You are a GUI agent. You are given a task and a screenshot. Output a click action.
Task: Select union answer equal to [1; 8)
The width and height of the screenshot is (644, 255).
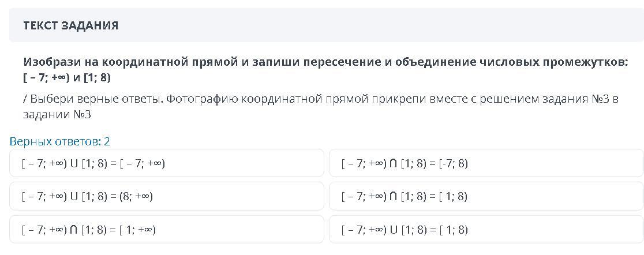[x=486, y=230]
